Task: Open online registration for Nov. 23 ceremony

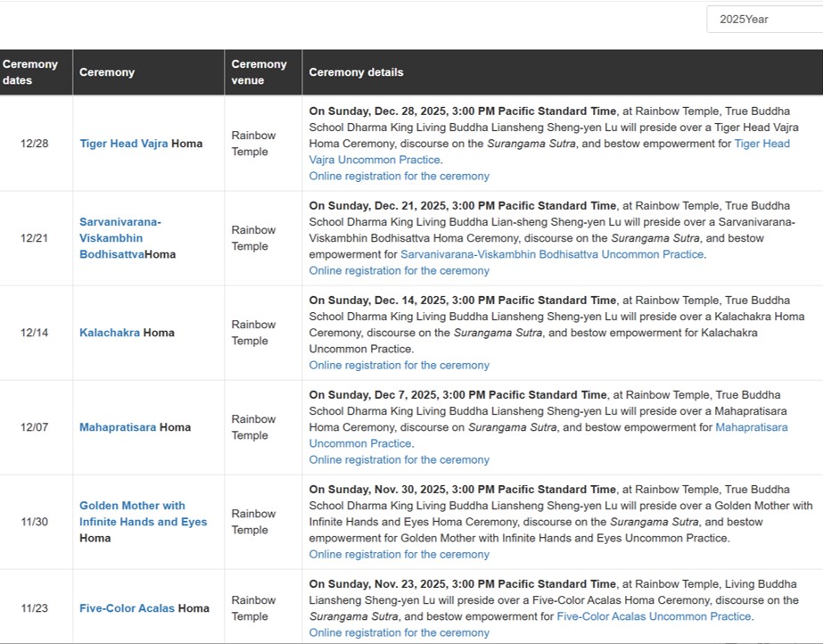Action: [399, 632]
